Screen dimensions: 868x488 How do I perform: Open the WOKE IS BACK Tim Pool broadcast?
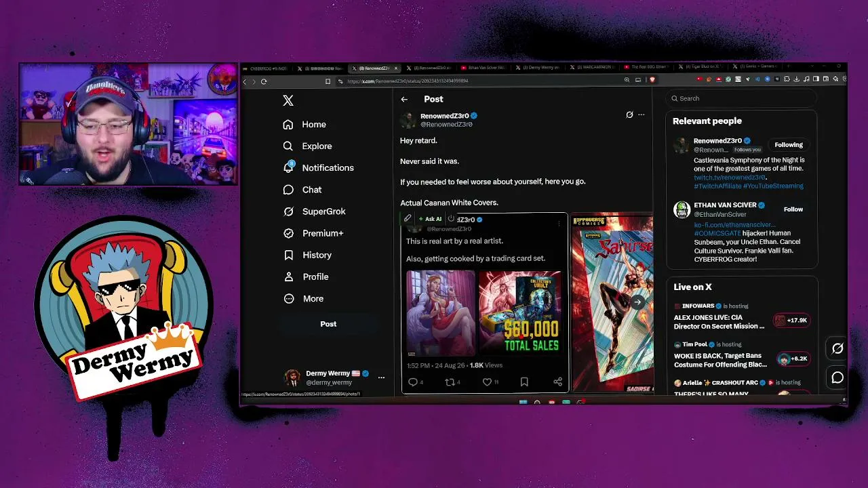720,361
